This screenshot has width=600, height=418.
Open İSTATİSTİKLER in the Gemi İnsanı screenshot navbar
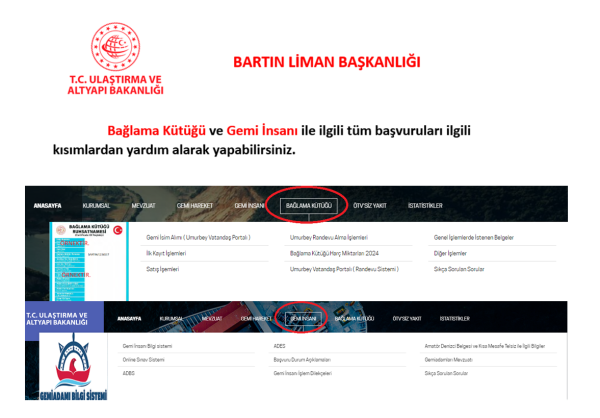point(455,318)
